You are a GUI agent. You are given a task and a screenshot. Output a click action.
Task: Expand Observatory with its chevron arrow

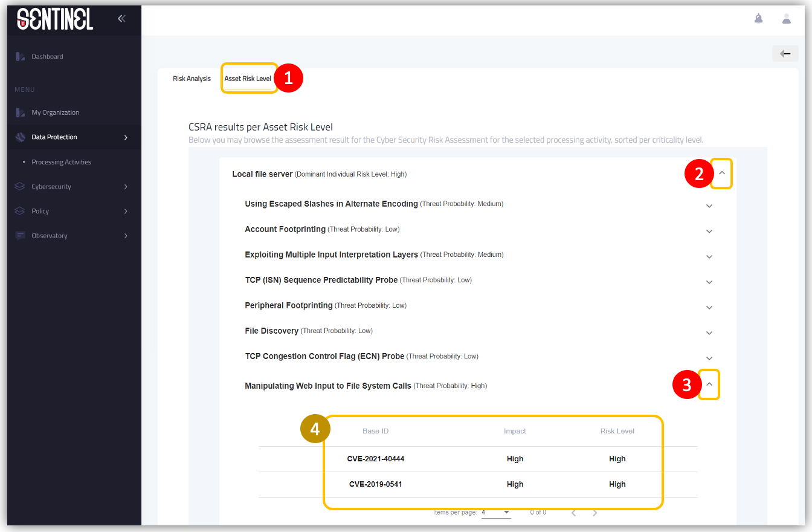[x=126, y=236]
